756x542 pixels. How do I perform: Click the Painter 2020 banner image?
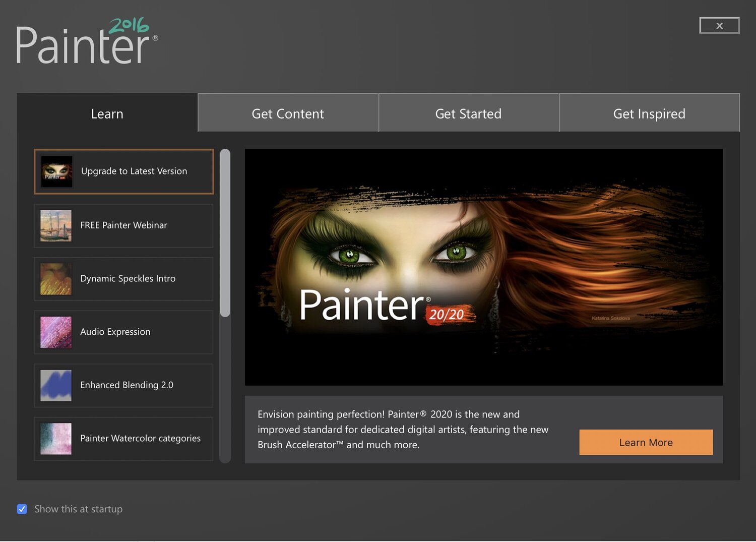(x=484, y=267)
